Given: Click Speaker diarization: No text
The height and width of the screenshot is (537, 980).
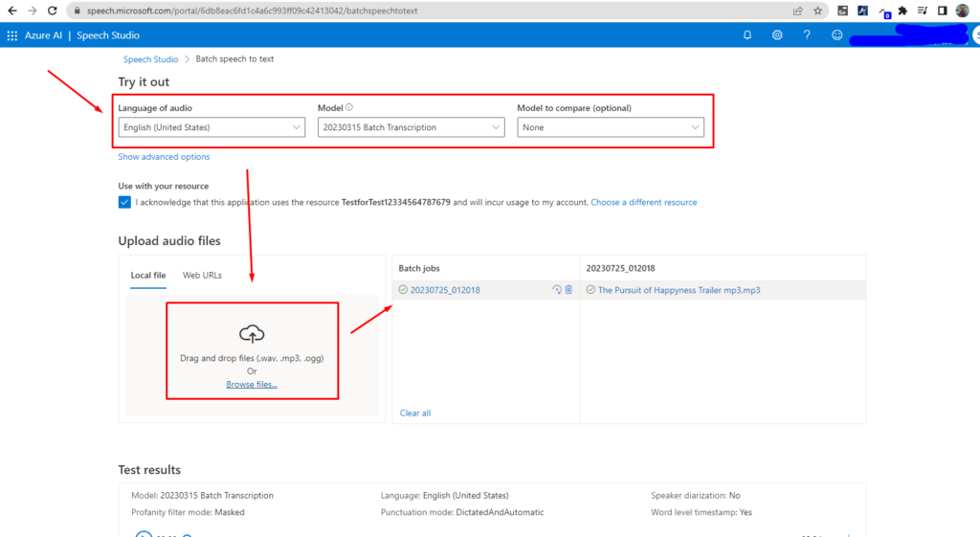Looking at the screenshot, I should click(x=695, y=495).
